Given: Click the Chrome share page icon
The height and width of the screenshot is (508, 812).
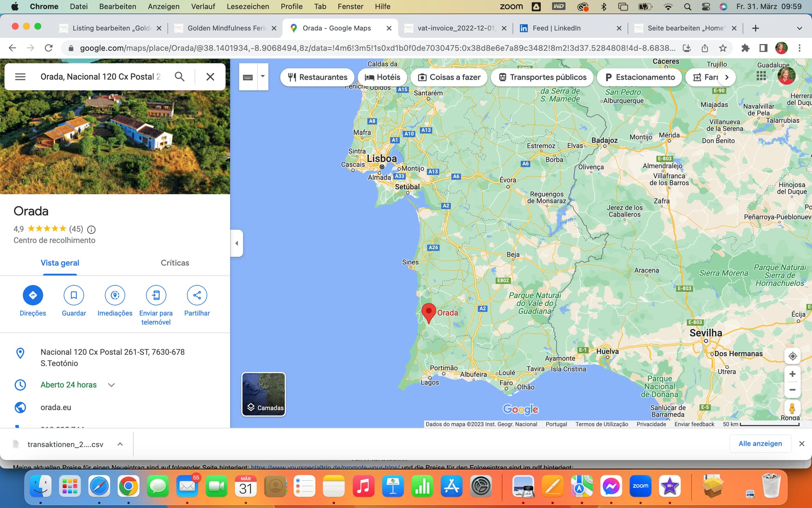Looking at the screenshot, I should 705,48.
